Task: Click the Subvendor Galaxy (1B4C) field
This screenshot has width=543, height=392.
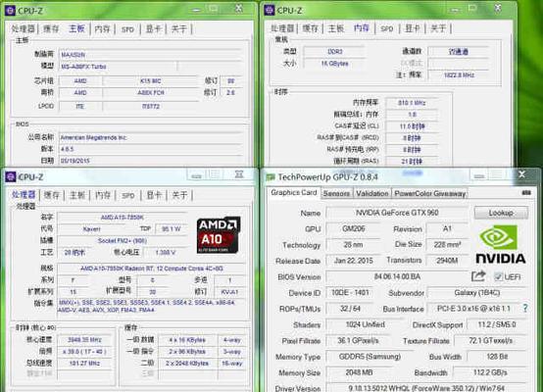Action: click(x=477, y=293)
